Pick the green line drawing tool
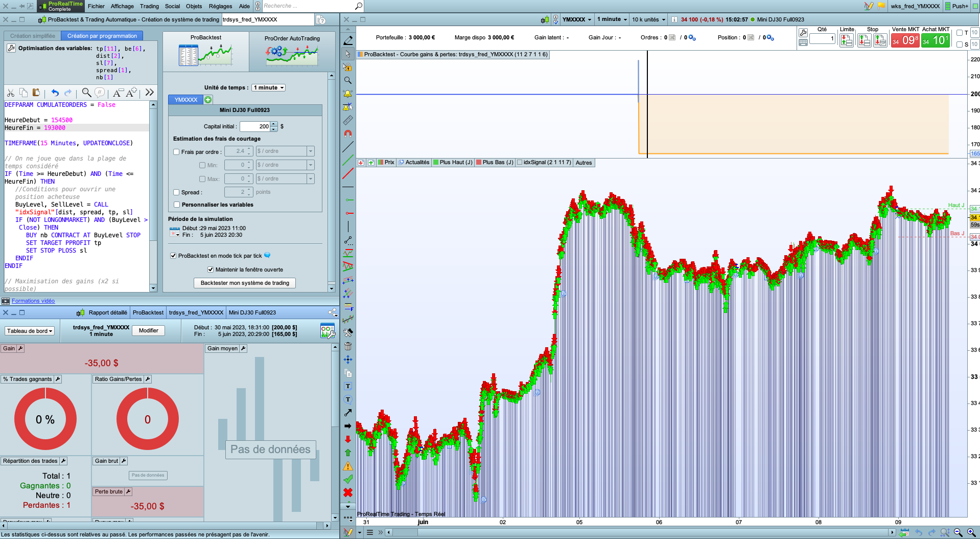The image size is (980, 539). tap(348, 160)
